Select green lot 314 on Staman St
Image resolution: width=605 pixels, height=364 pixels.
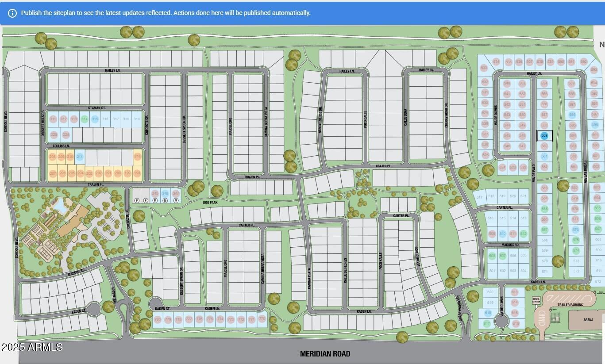point(84,119)
